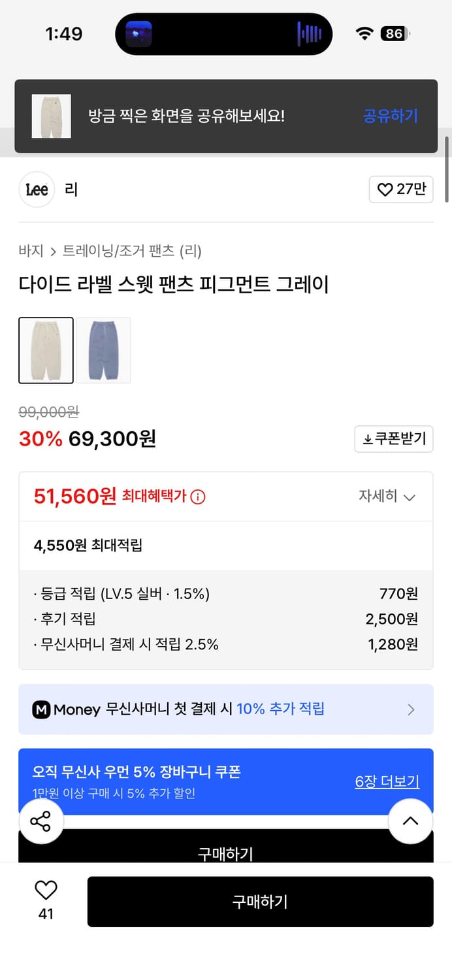This screenshot has height=980, width=452.
Task: Tap the Lee brand circle logo
Action: [36, 189]
